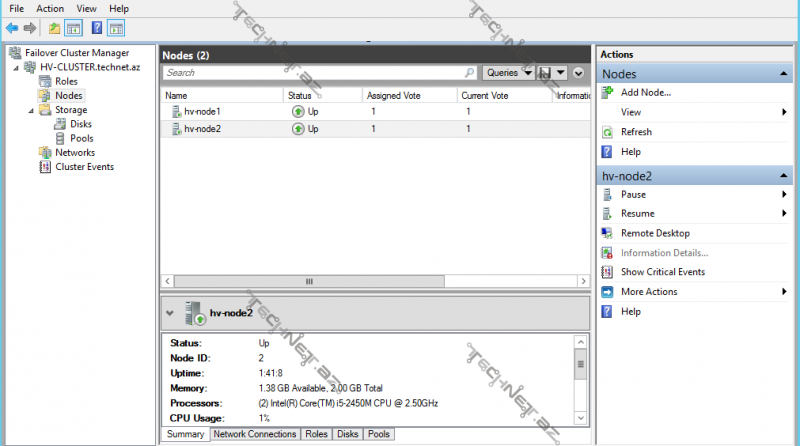
Task: Click the Information Details... icon
Action: coord(607,253)
